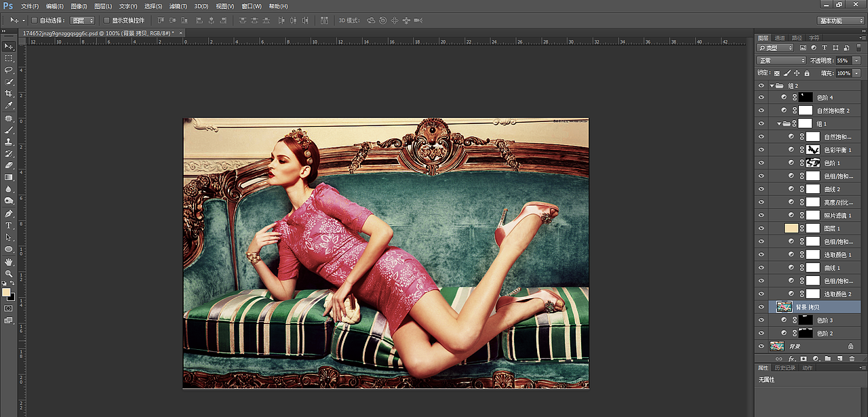Hide the 背景 拷贝 layer

click(761, 307)
